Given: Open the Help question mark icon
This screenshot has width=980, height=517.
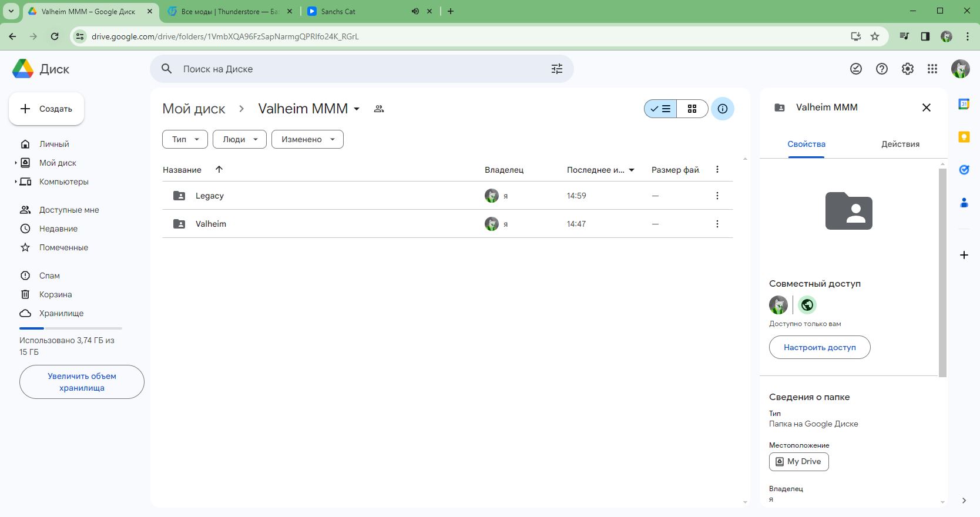Looking at the screenshot, I should coord(882,69).
